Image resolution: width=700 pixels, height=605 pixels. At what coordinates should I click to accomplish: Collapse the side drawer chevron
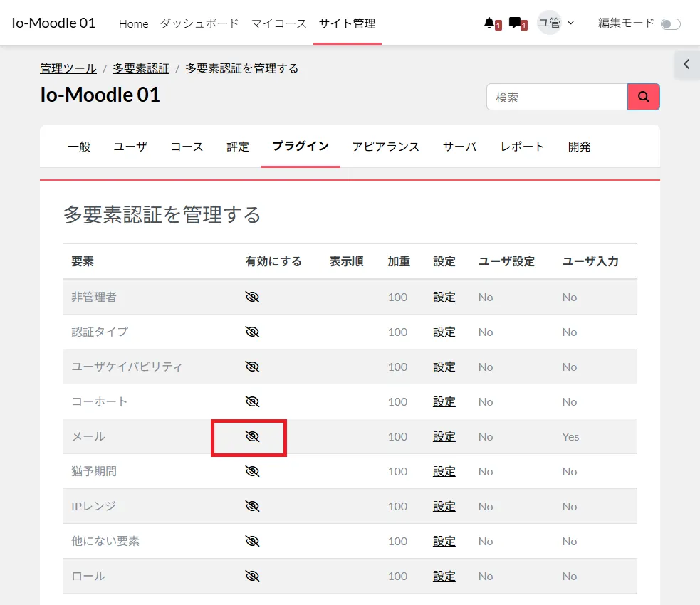point(686,65)
